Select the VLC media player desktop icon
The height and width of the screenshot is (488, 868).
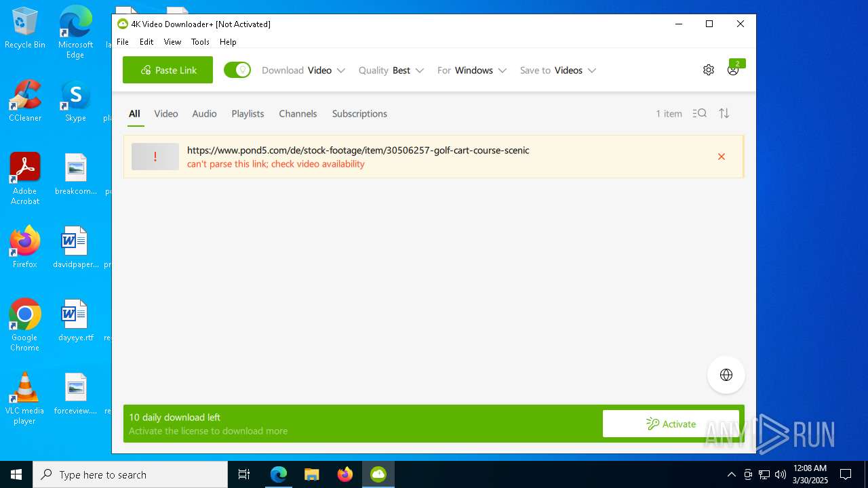pyautogui.click(x=25, y=399)
